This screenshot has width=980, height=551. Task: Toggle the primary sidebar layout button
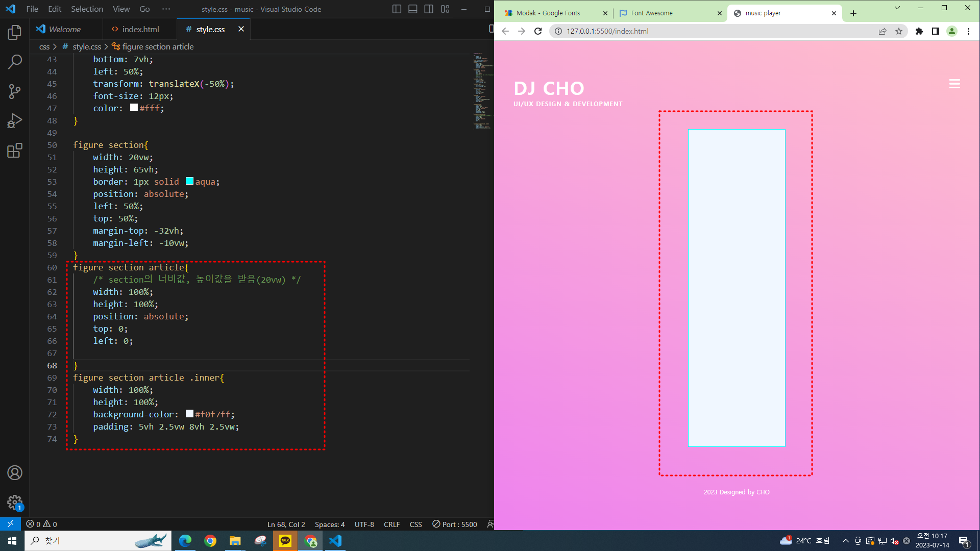point(397,9)
